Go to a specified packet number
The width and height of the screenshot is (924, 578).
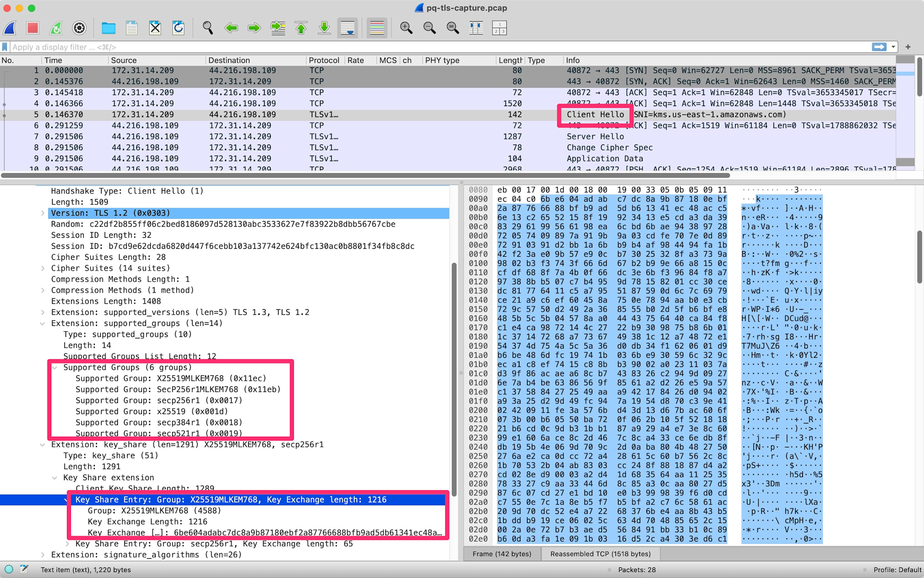point(278,28)
